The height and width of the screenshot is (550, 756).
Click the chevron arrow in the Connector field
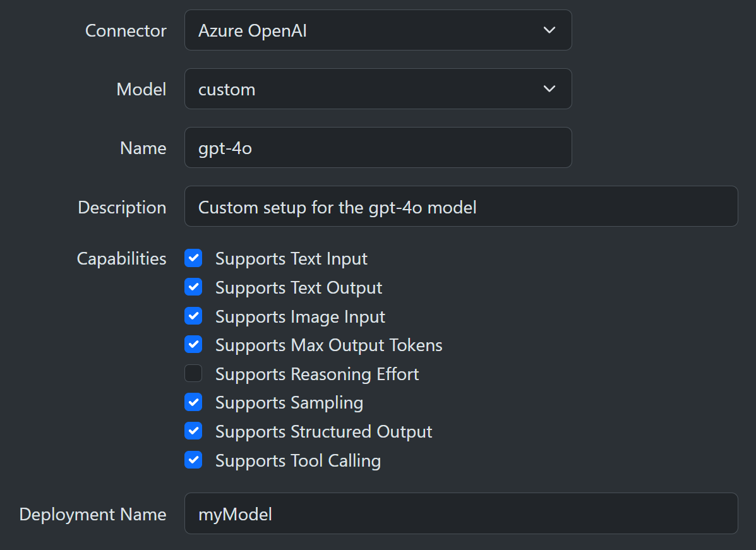pyautogui.click(x=549, y=30)
